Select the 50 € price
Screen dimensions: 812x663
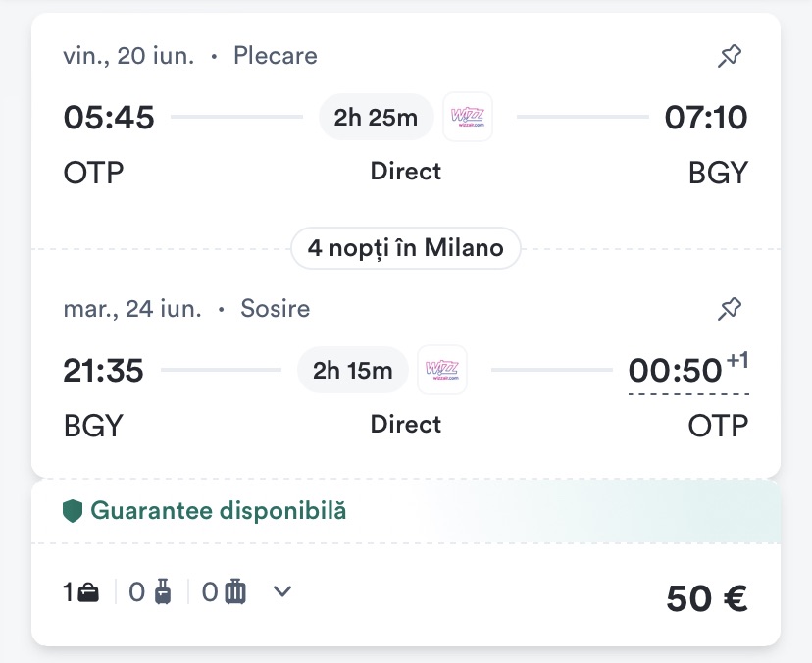coord(706,597)
